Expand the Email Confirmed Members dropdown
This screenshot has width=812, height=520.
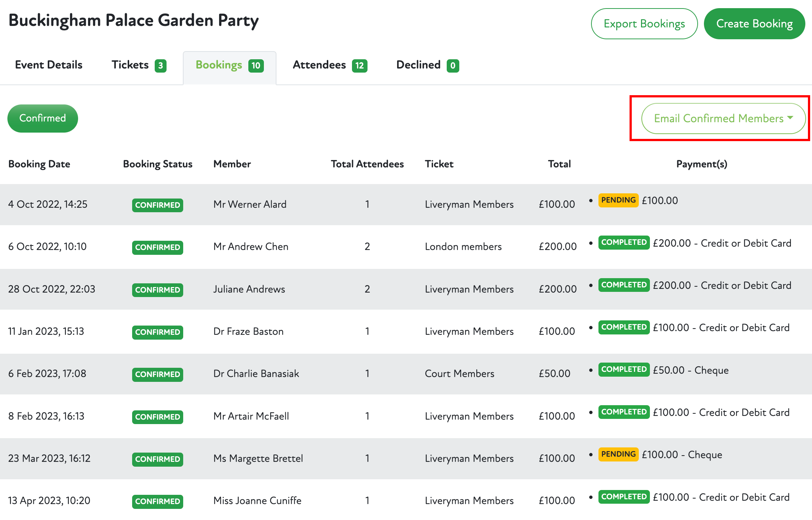(723, 119)
